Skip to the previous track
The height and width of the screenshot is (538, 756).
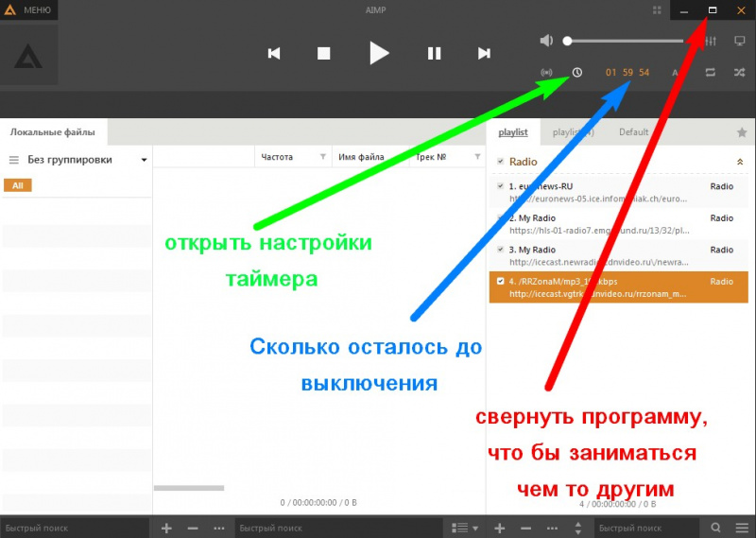pos(274,54)
